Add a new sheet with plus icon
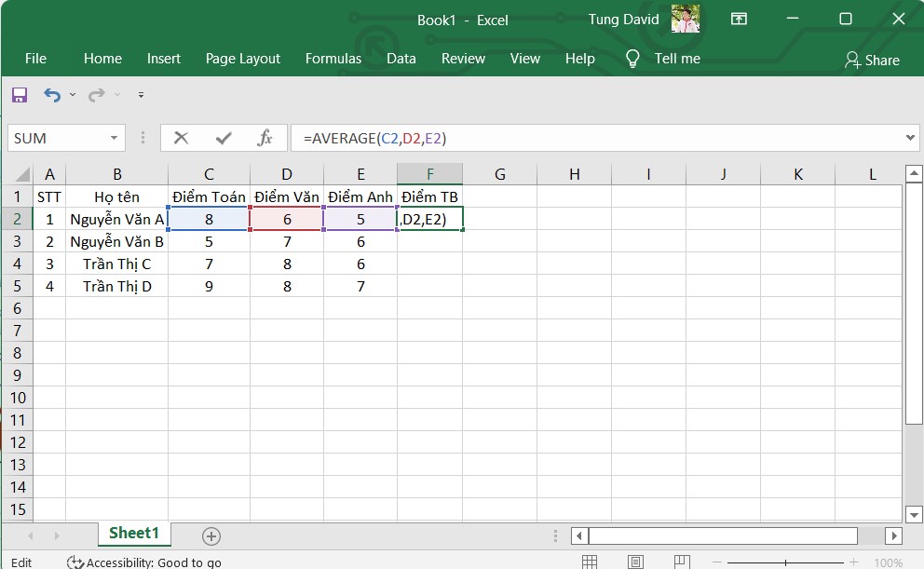The height and width of the screenshot is (569, 924). pyautogui.click(x=211, y=536)
